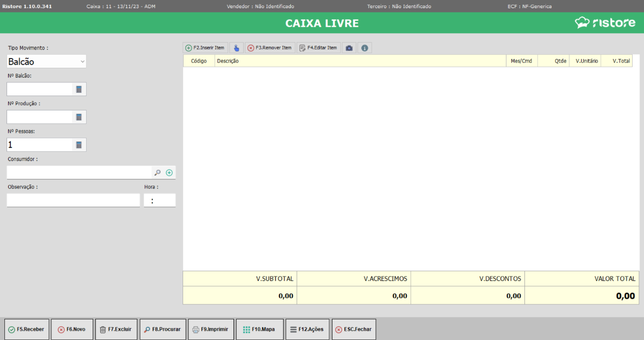Start a new sale with F6.Novo

[x=71, y=329]
